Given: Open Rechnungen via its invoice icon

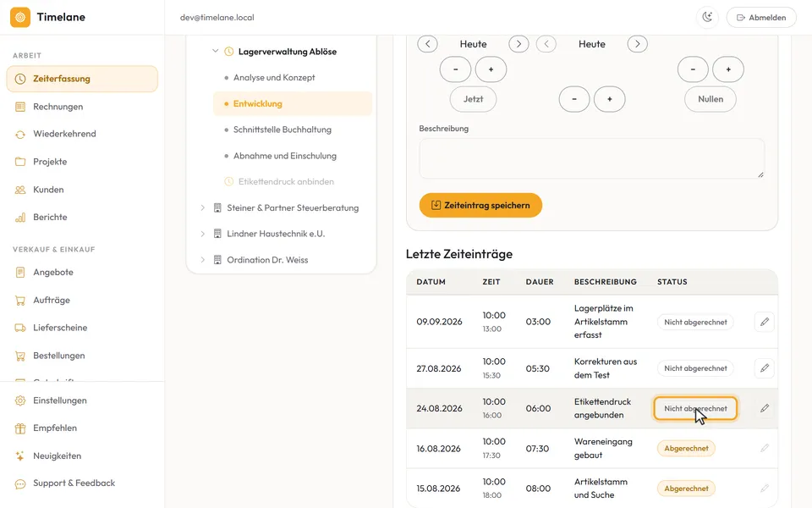Looking at the screenshot, I should (20, 107).
